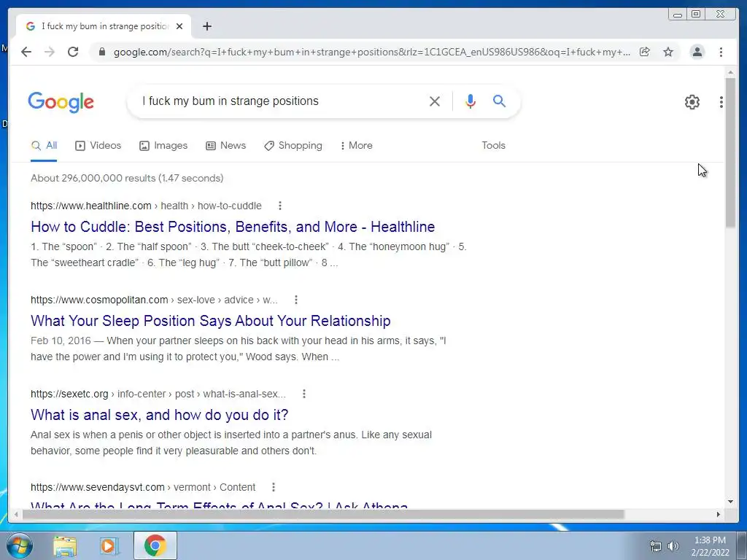Open the Google page options next to the gear
The height and width of the screenshot is (560, 747).
pos(721,102)
